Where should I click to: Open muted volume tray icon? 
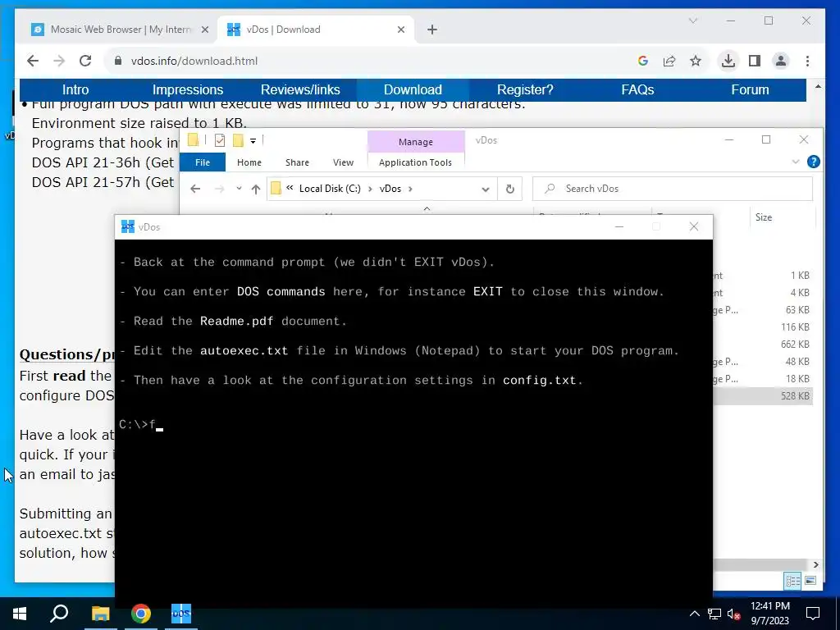click(x=733, y=614)
